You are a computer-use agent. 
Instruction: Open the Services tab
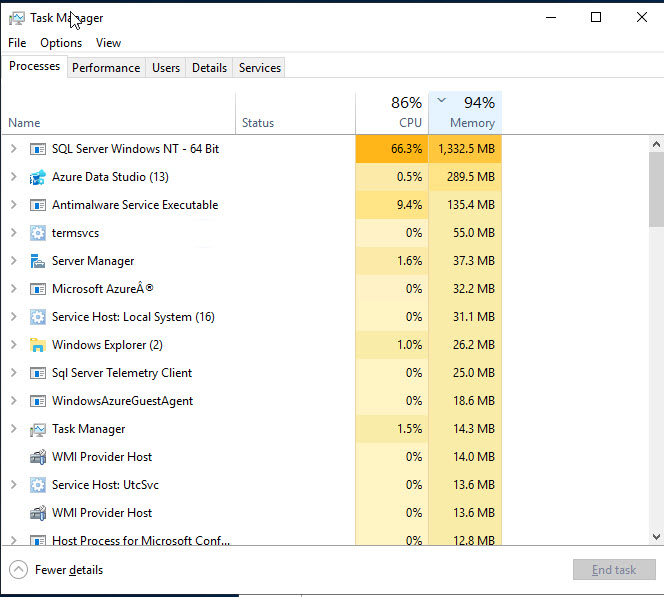tap(260, 68)
